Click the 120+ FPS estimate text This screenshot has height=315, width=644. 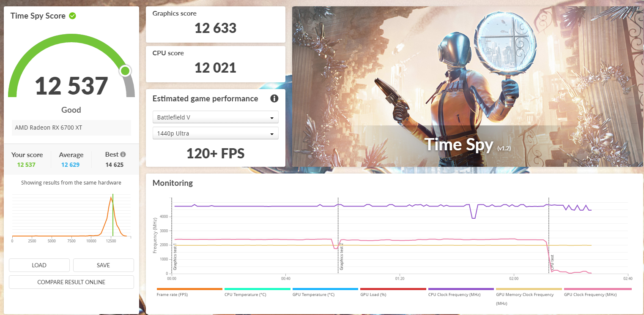[215, 153]
